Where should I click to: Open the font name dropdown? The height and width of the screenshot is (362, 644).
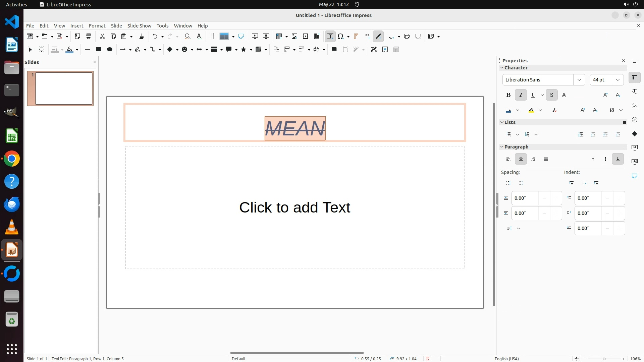[x=579, y=80]
